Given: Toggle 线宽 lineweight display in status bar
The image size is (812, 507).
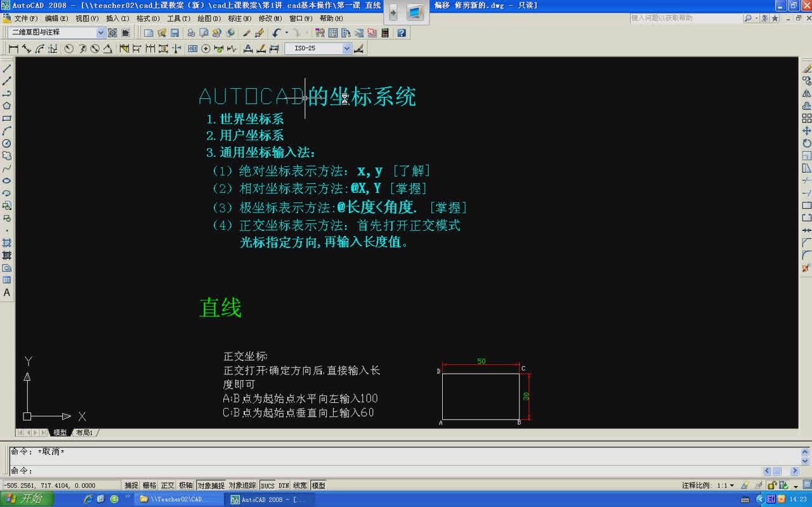Looking at the screenshot, I should (x=300, y=485).
